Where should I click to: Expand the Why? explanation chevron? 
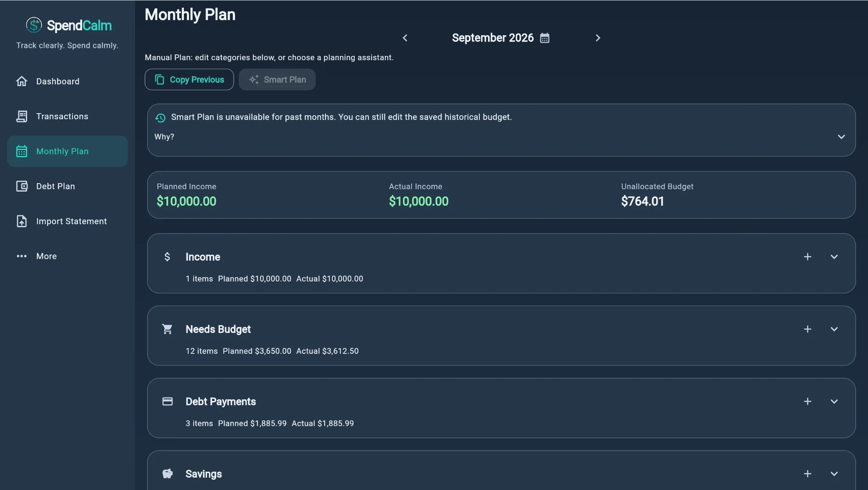pyautogui.click(x=841, y=137)
